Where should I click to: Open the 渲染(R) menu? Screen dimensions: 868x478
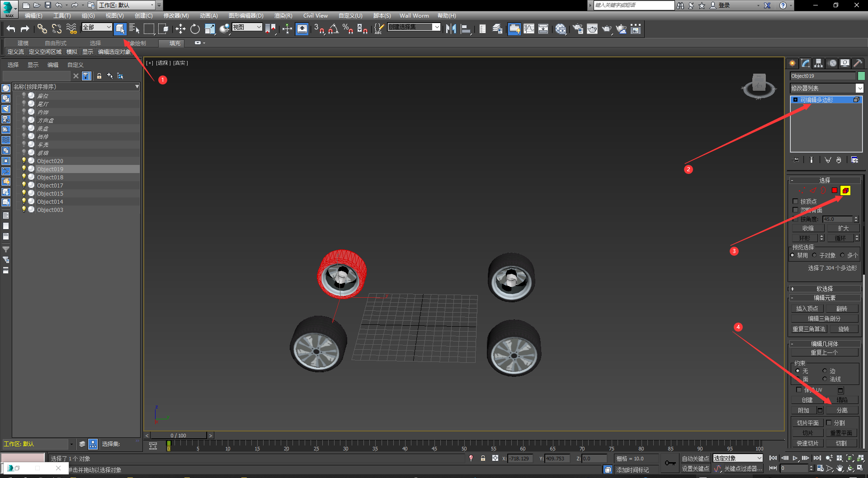point(283,16)
